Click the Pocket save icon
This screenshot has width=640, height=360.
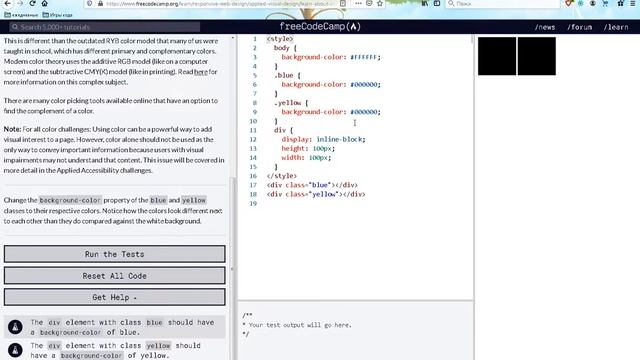click(369, 3)
